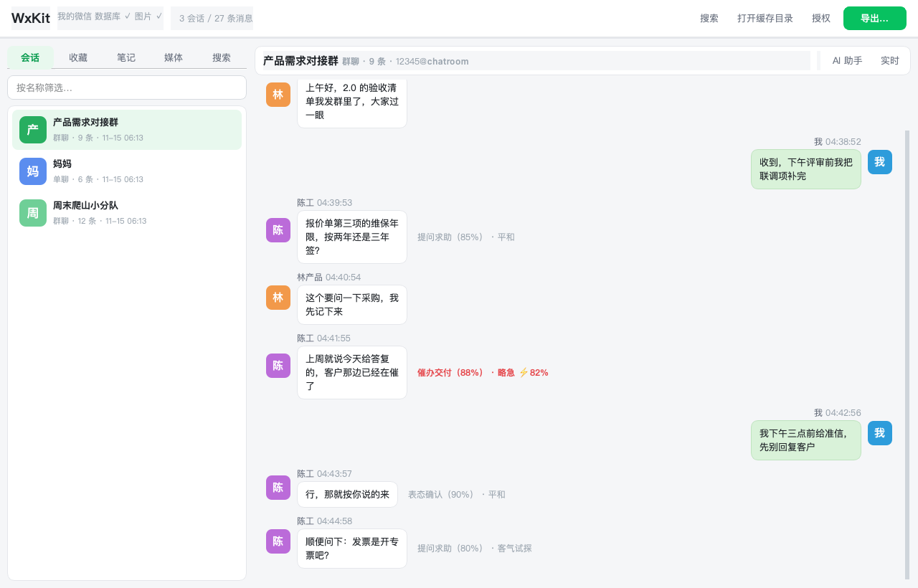918x588 pixels.
Task: Click 我 avatar beside the 04:42:56 message
Action: click(x=880, y=433)
